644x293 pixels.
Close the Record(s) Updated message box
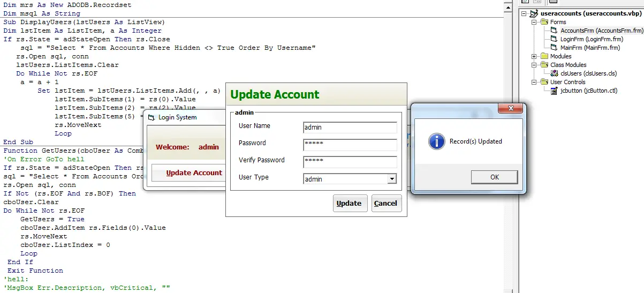pos(514,108)
